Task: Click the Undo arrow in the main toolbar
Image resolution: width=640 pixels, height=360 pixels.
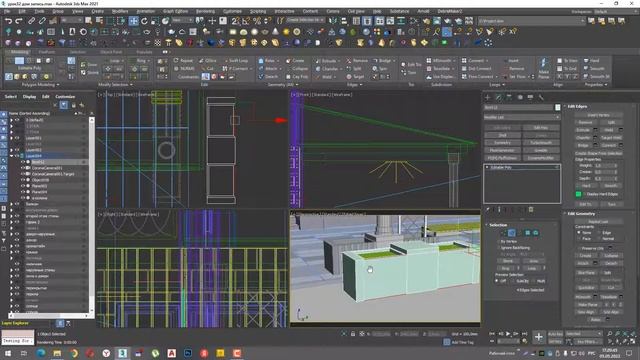Action: tap(8, 20)
